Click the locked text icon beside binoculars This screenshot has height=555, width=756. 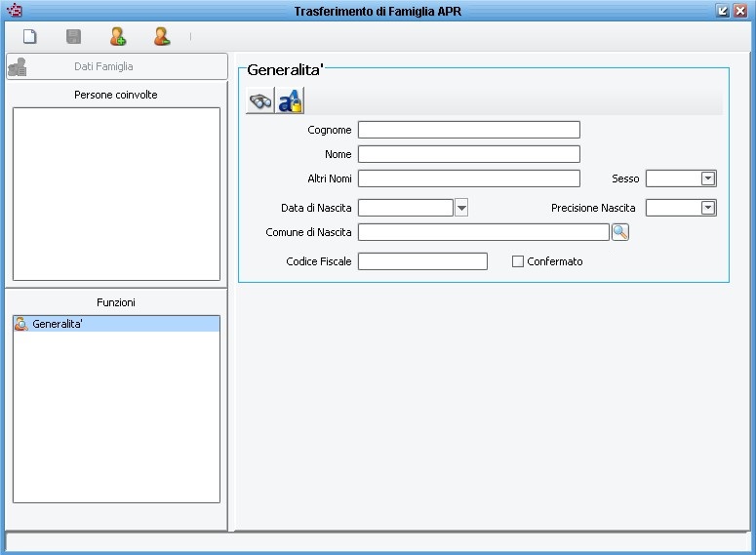[x=291, y=101]
